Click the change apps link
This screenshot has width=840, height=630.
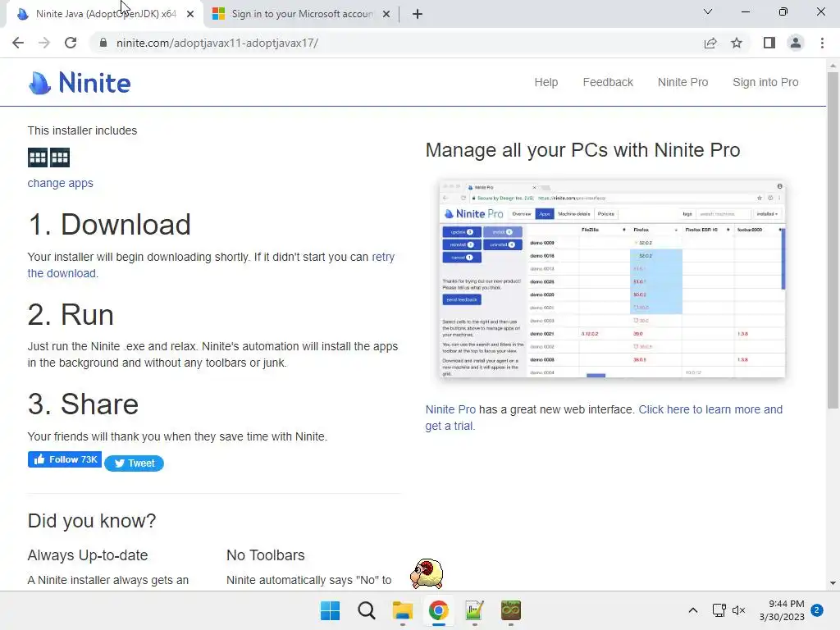60,183
